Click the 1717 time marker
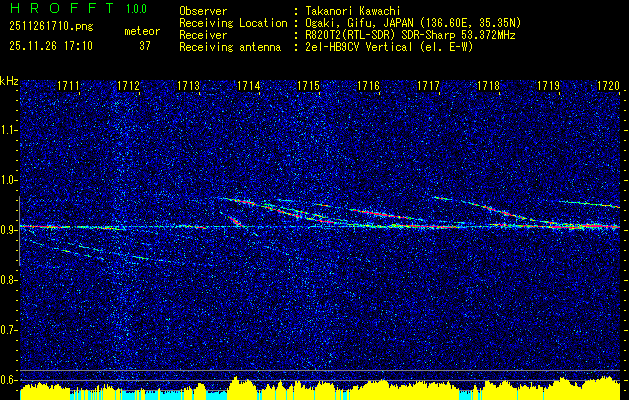 click(428, 86)
